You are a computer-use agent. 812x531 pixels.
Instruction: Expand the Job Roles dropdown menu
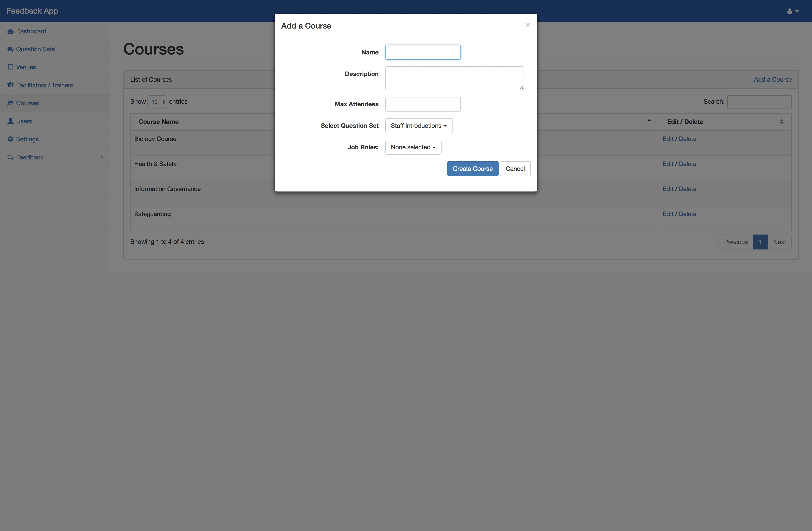(x=413, y=147)
